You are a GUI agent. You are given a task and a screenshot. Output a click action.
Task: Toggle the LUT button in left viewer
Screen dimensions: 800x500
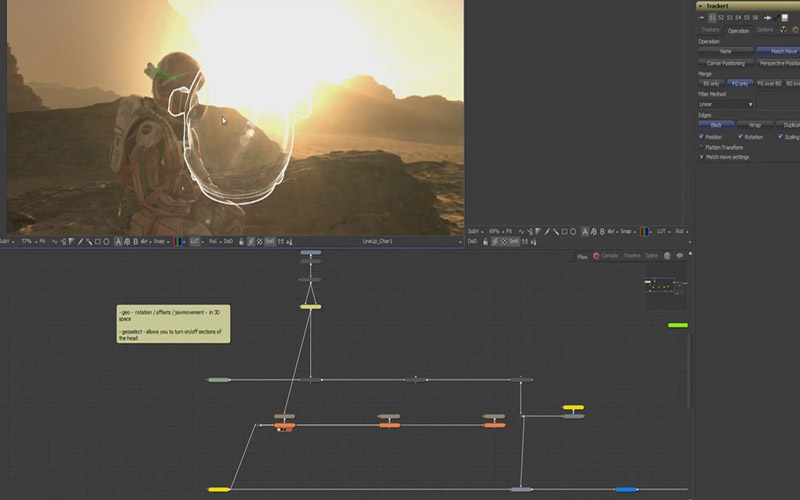click(x=194, y=242)
